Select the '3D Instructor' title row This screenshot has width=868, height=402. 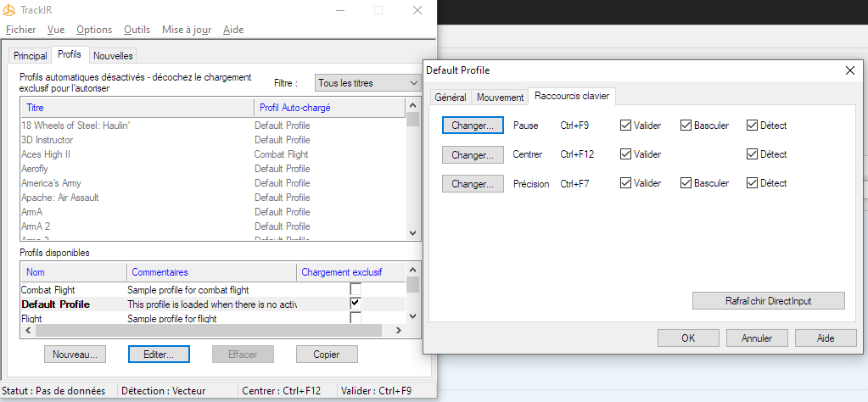tap(213, 140)
